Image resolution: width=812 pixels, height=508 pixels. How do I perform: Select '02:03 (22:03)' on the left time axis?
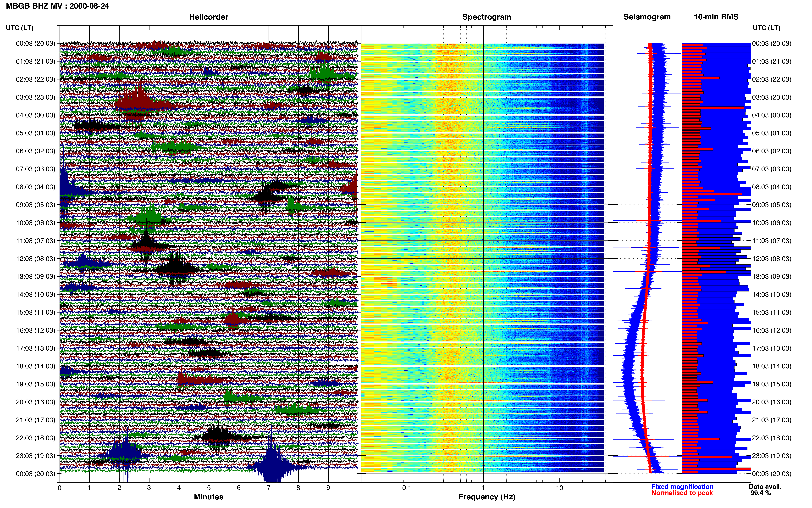[35, 79]
